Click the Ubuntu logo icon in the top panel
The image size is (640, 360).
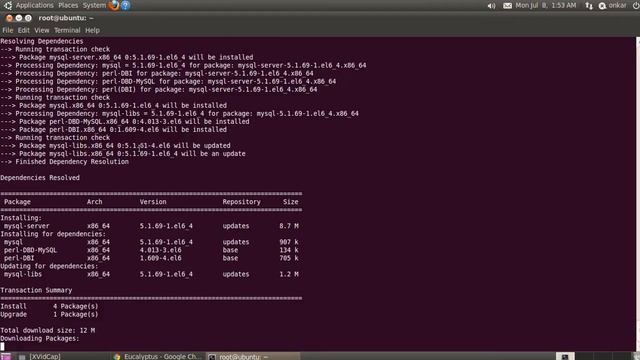8,5
